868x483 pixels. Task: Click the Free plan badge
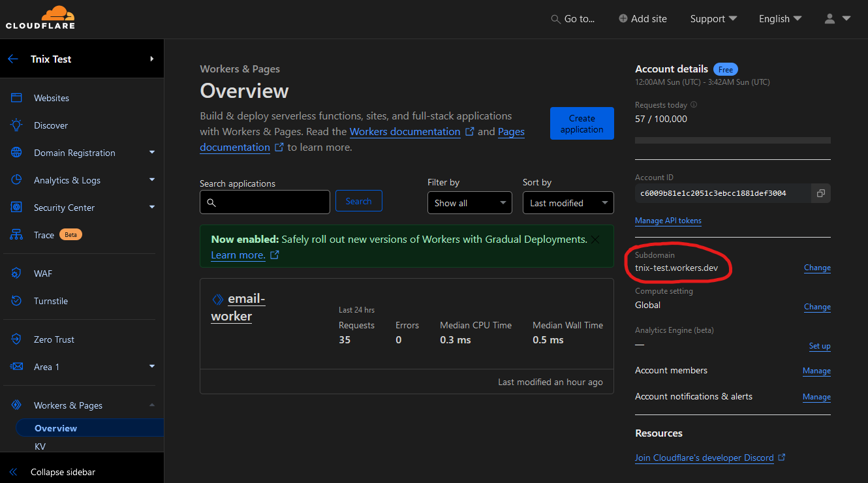(x=726, y=69)
